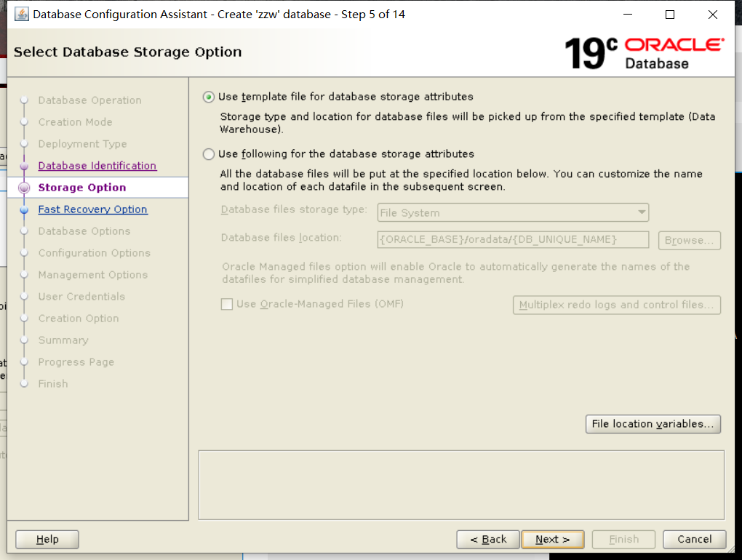The image size is (742, 560).
Task: Click the 'Database files storage type:' label
Action: point(294,209)
